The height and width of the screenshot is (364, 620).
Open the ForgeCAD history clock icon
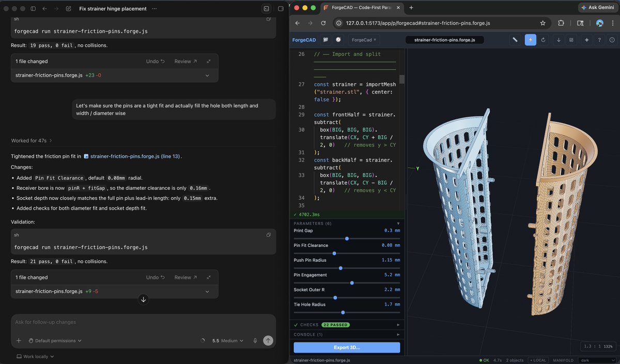coord(338,40)
